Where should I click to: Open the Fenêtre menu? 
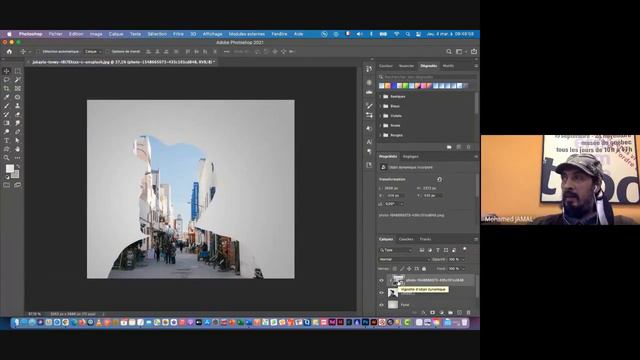(x=279, y=34)
